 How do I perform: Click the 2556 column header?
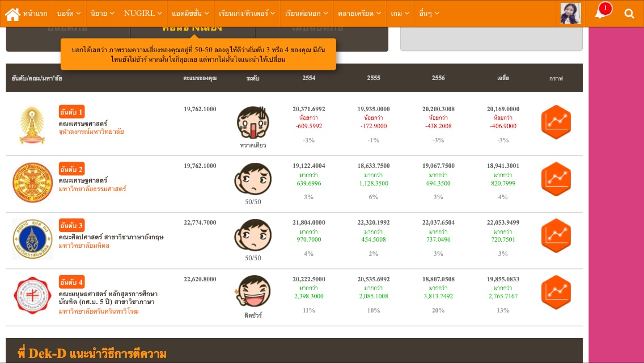click(438, 78)
